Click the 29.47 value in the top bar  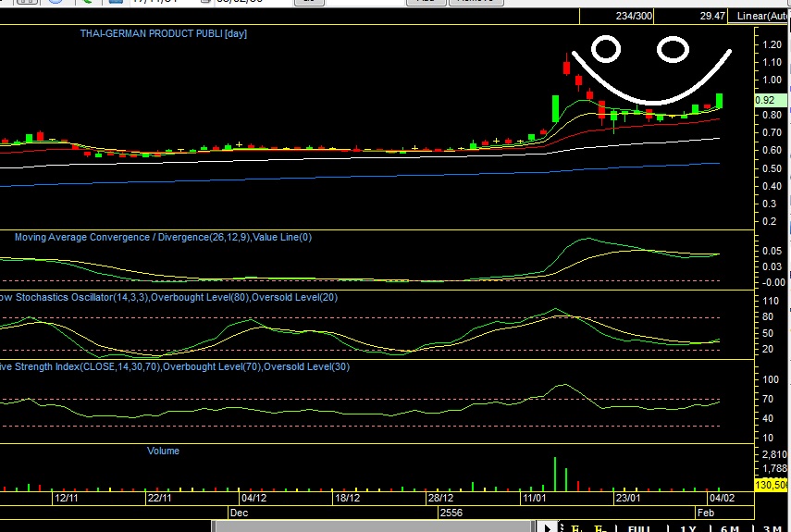(x=712, y=16)
